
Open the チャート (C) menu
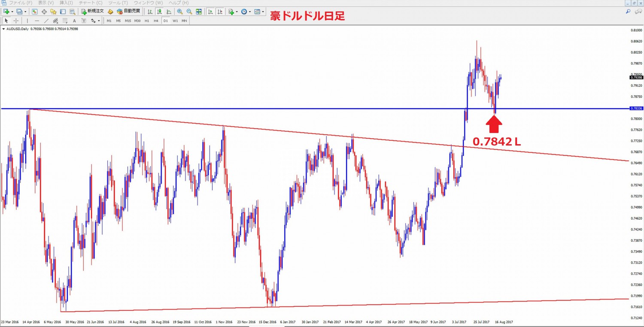click(91, 3)
